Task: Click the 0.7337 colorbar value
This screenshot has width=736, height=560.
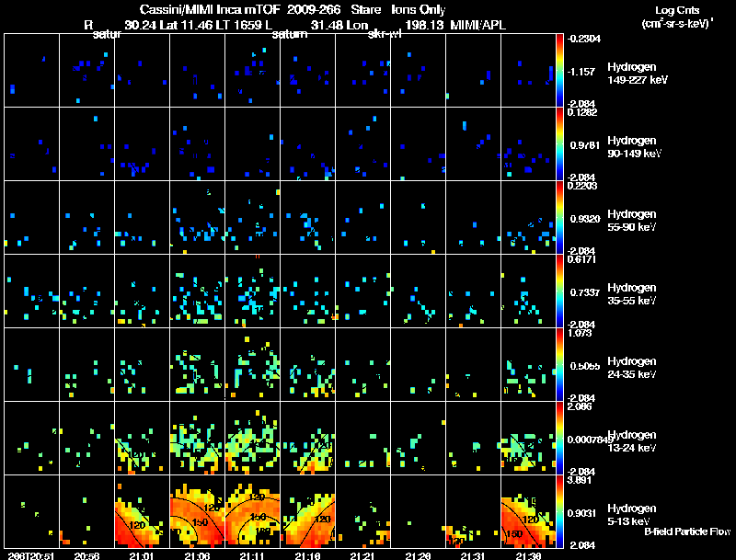Action: [x=585, y=292]
